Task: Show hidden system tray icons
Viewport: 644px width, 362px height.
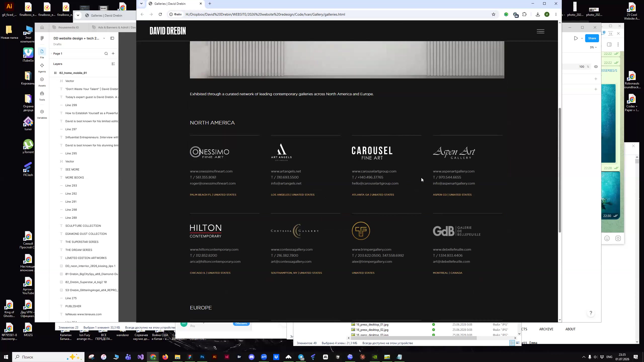Action: tap(584, 357)
